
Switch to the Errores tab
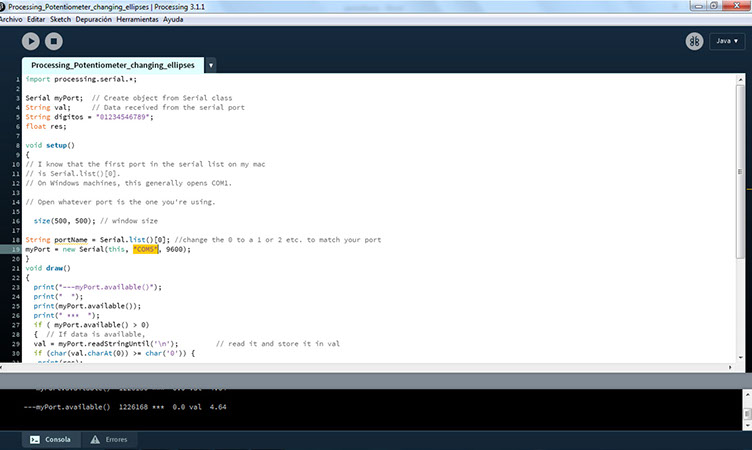(109, 439)
